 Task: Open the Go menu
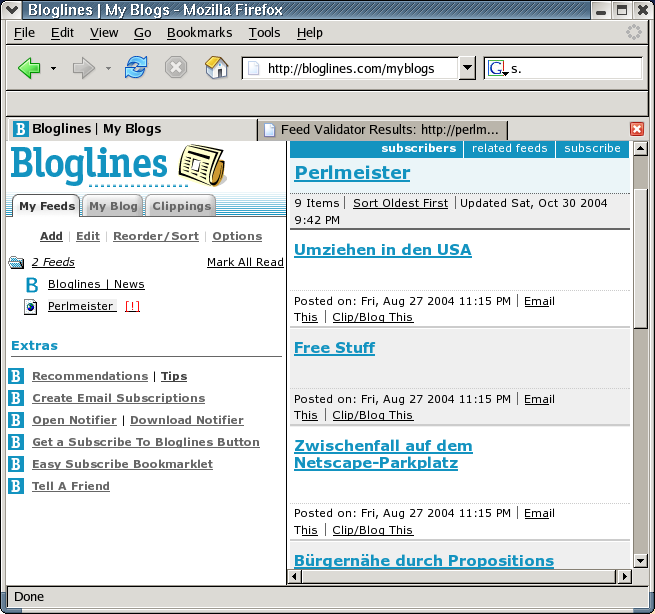click(142, 33)
